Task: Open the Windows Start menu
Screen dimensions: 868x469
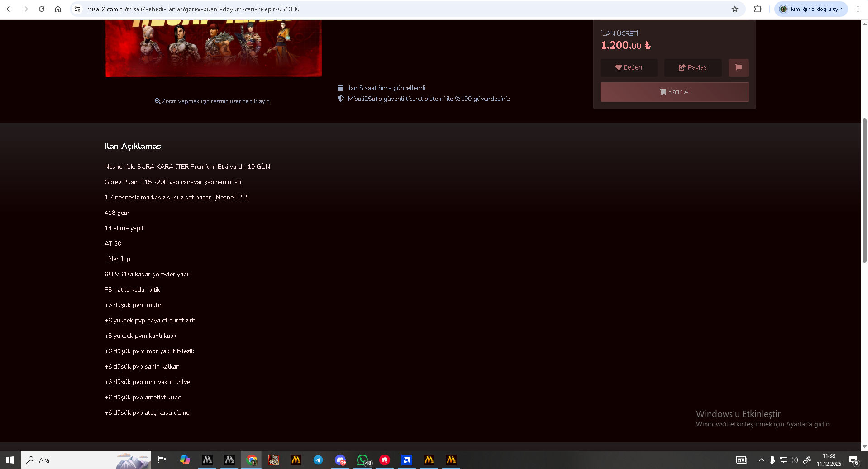Action: pyautogui.click(x=10, y=460)
